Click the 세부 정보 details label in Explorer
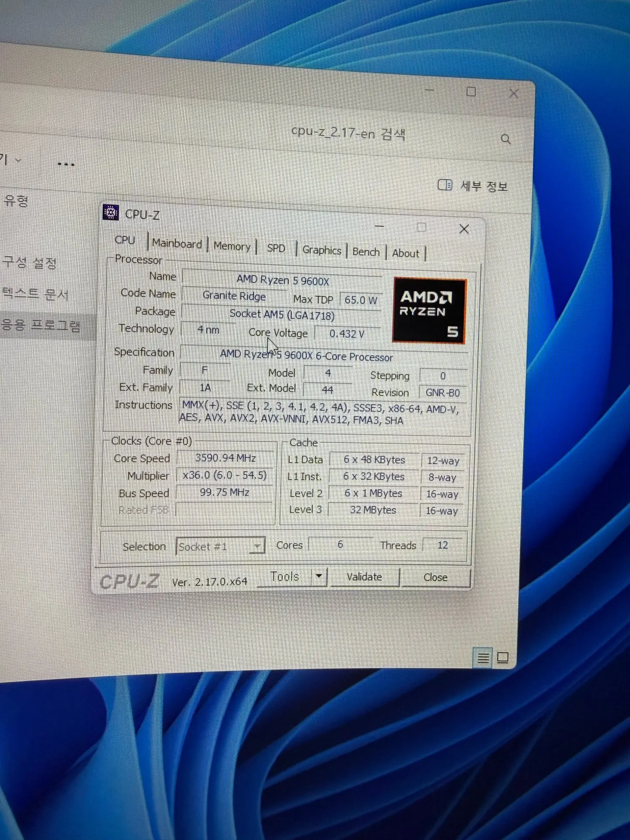 click(484, 186)
